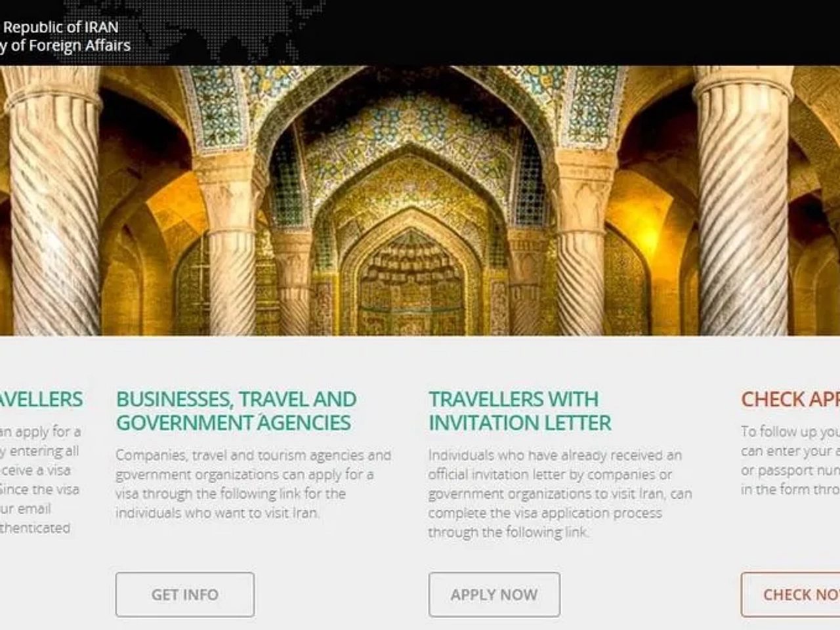
Task: Click the red CHECK APP heading
Action: point(790,399)
